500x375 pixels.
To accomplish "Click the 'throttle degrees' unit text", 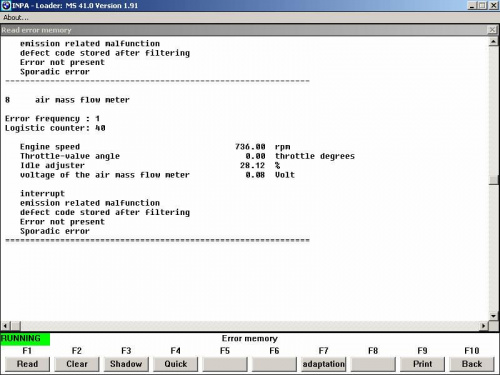I will tap(315, 156).
